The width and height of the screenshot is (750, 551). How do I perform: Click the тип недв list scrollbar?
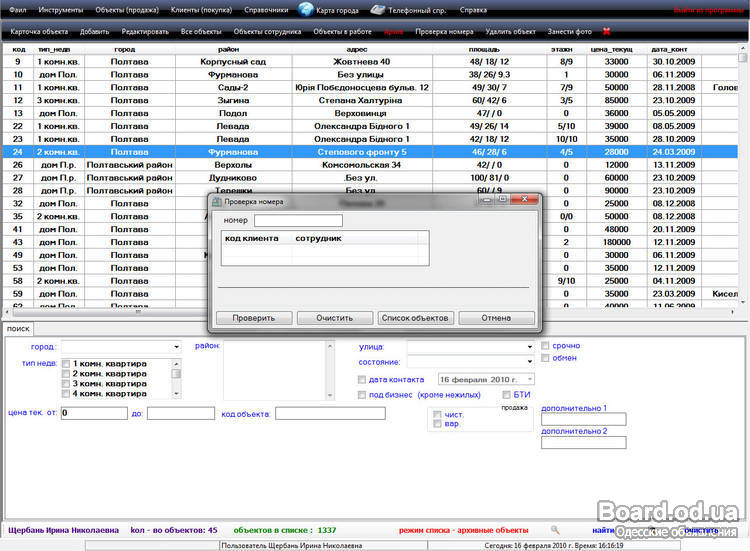point(177,380)
